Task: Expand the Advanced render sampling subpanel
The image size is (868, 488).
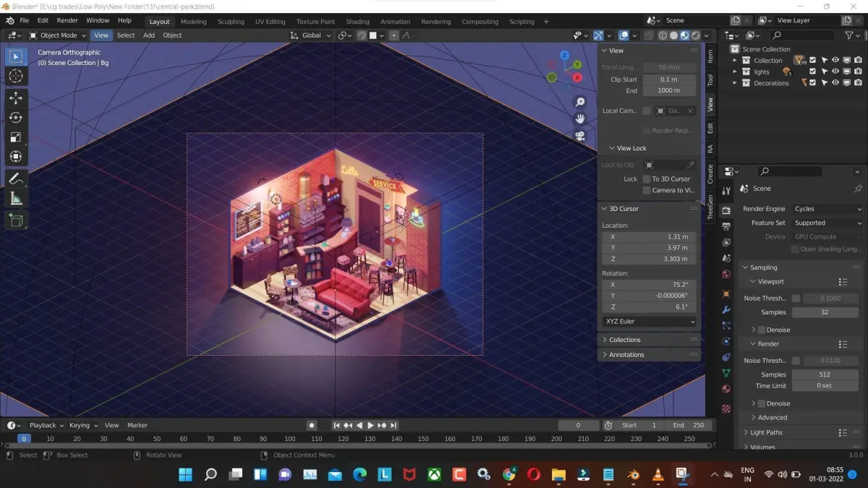Action: coord(772,417)
